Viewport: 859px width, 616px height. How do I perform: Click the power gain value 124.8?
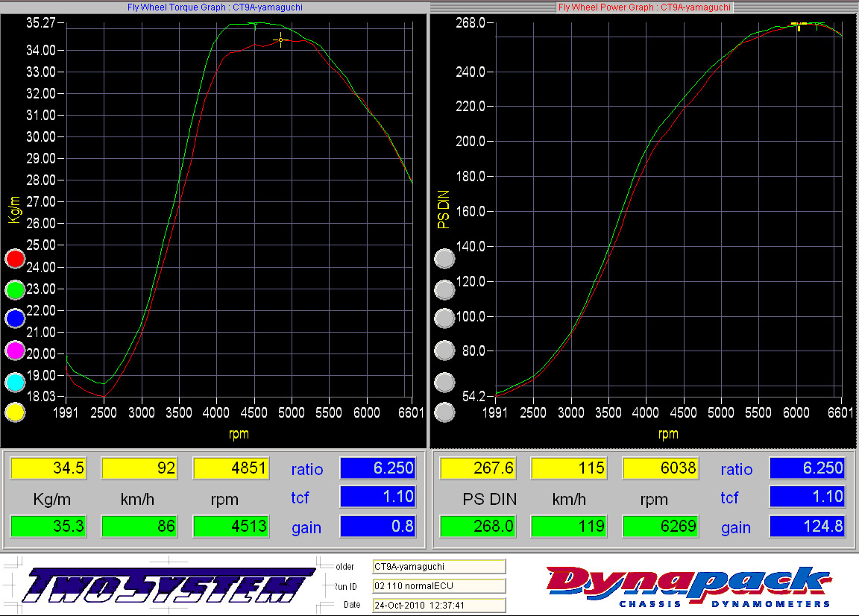coord(808,526)
